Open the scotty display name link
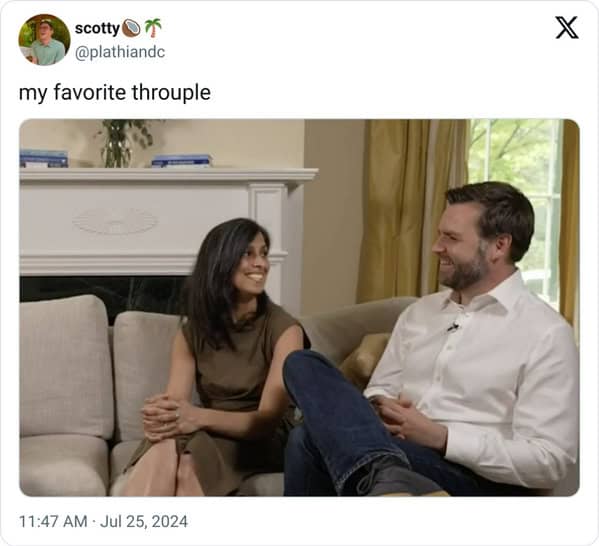 click(x=97, y=28)
